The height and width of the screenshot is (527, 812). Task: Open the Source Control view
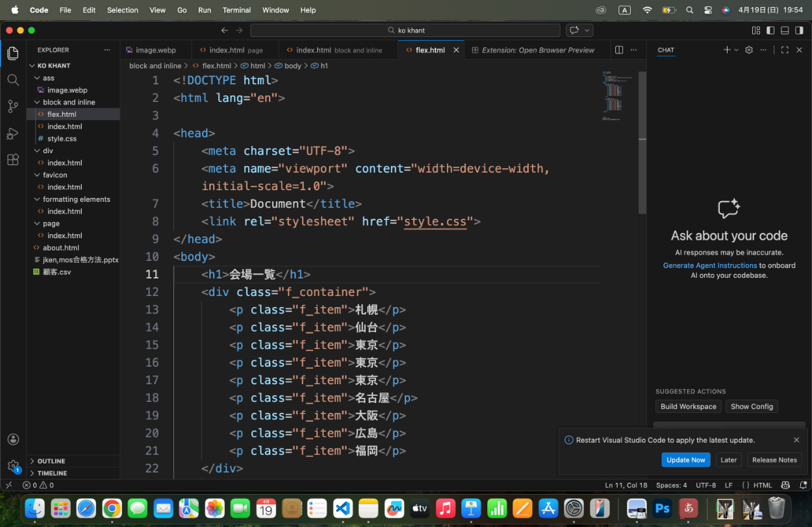click(x=13, y=106)
